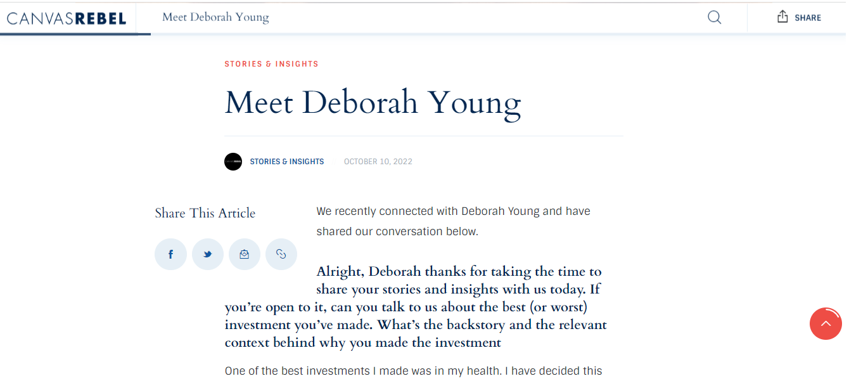
Task: Click the header bar article title
Action: tap(215, 17)
